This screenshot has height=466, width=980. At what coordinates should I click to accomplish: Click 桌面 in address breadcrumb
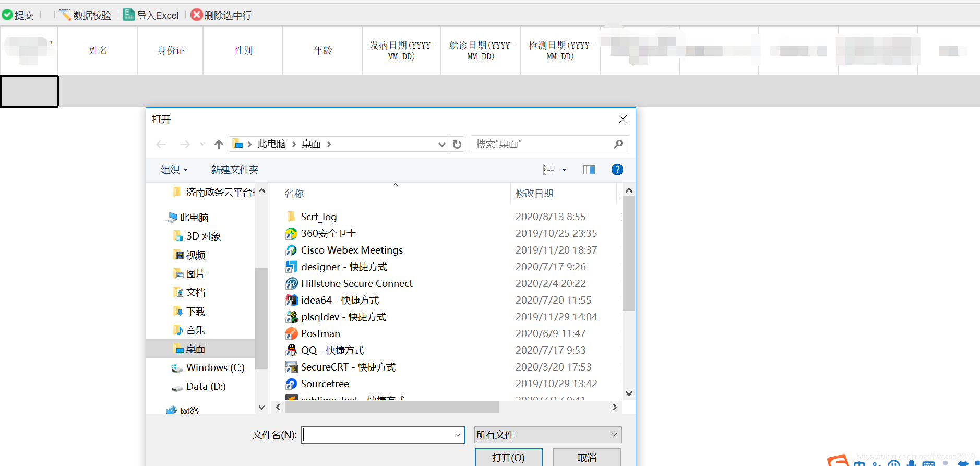click(x=312, y=144)
